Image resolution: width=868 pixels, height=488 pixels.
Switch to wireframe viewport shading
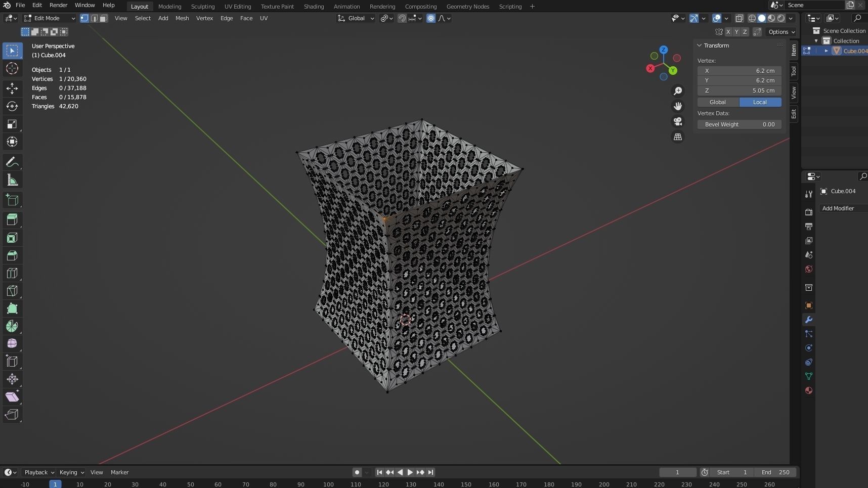(x=752, y=18)
